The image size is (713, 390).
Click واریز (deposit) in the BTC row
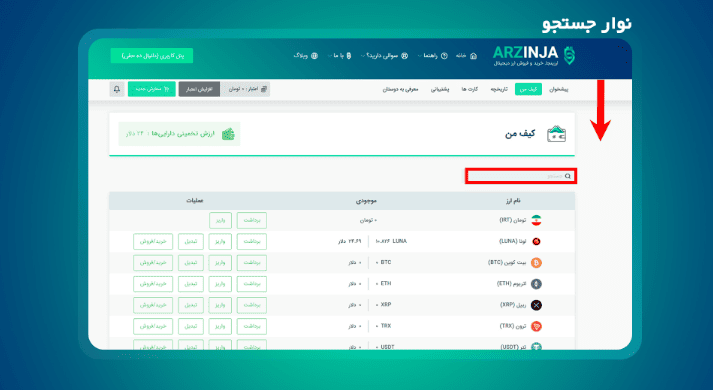[x=221, y=263]
